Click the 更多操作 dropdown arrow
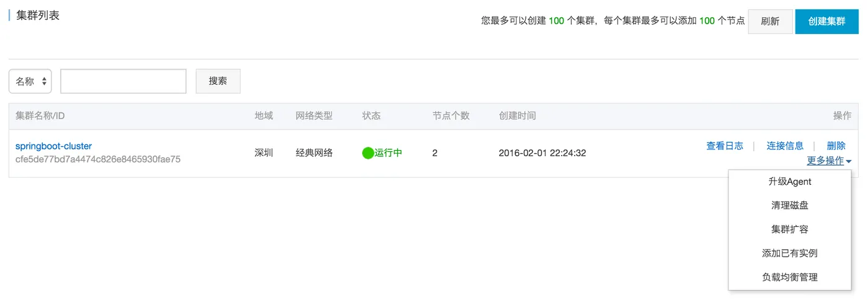Viewport: 868px width, 300px height. (848, 161)
